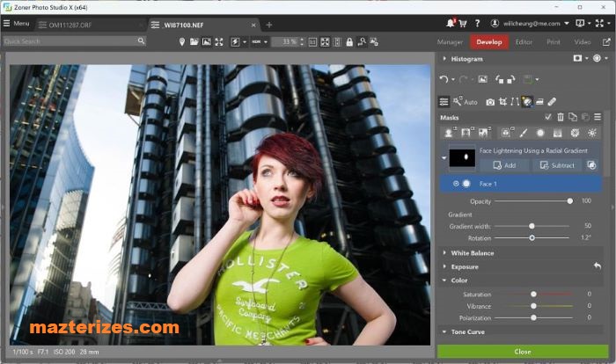The height and width of the screenshot is (364, 616).
Task: Open camera and lens settings icon
Action: 490,102
